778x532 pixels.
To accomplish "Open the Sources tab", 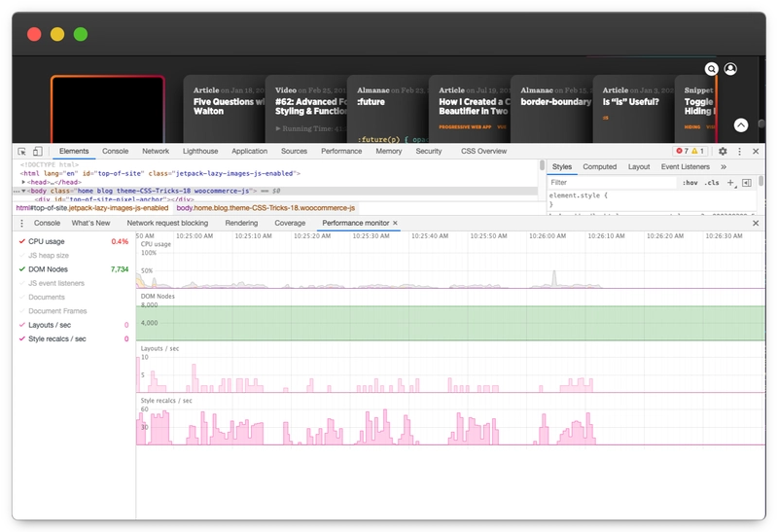I will pos(294,152).
